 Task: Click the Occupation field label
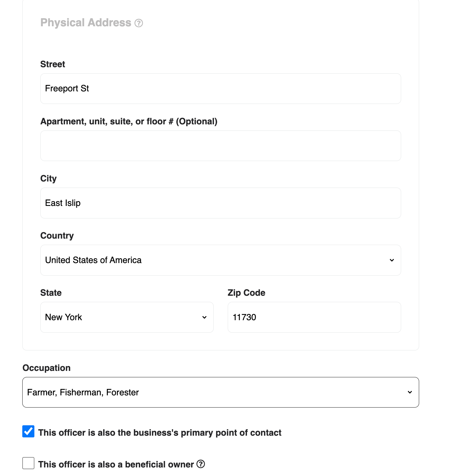coord(46,368)
